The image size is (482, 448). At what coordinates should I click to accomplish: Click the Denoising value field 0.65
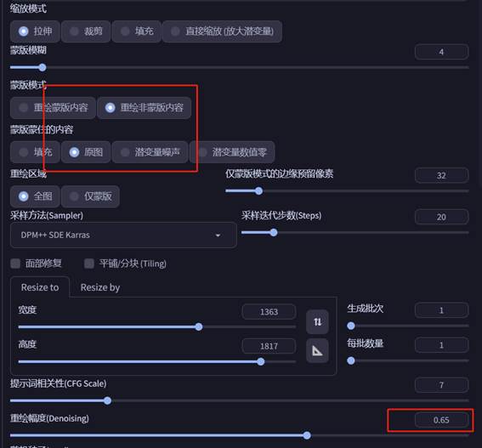click(x=441, y=420)
